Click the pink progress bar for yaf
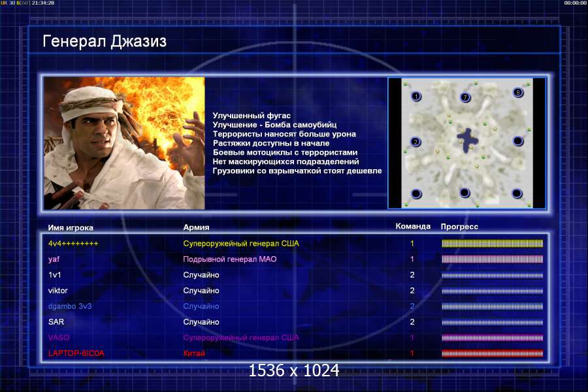 point(493,259)
